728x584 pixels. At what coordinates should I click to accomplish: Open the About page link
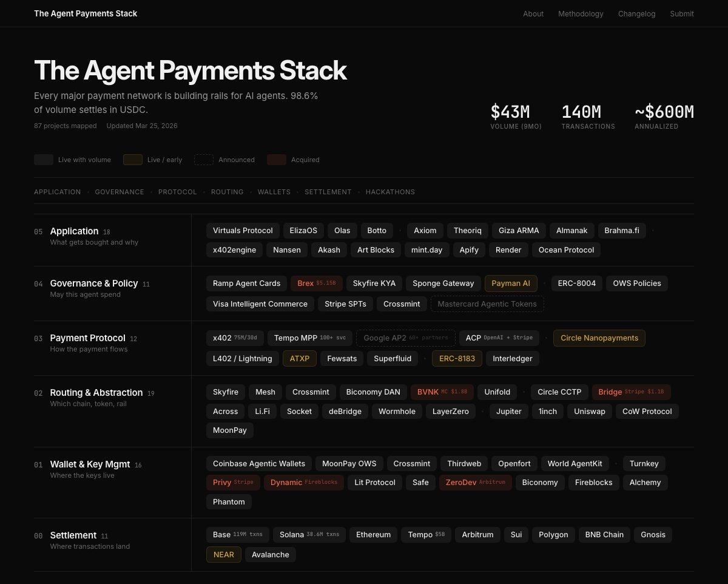[x=533, y=13]
